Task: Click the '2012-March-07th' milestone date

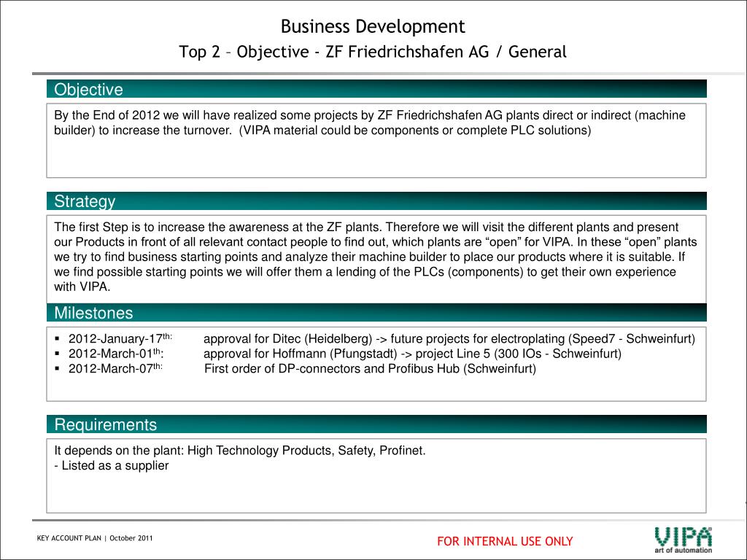Action: click(x=116, y=368)
